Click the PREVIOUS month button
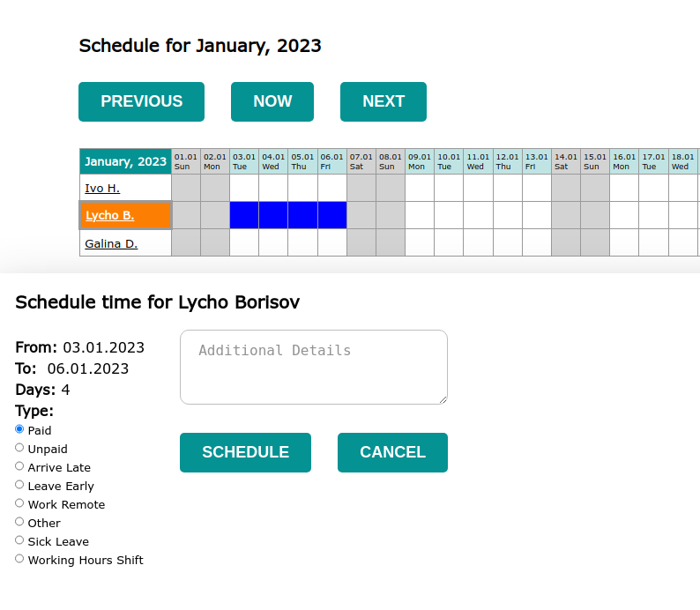Image resolution: width=700 pixels, height=610 pixels. [141, 101]
